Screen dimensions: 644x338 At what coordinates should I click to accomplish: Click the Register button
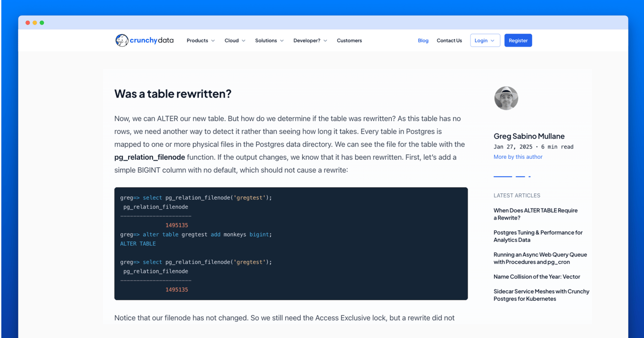pos(518,41)
